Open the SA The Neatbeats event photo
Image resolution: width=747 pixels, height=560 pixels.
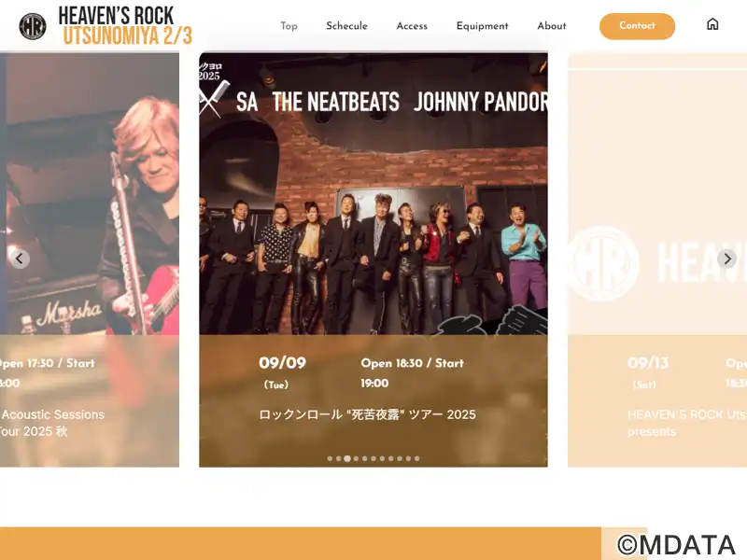point(373,193)
